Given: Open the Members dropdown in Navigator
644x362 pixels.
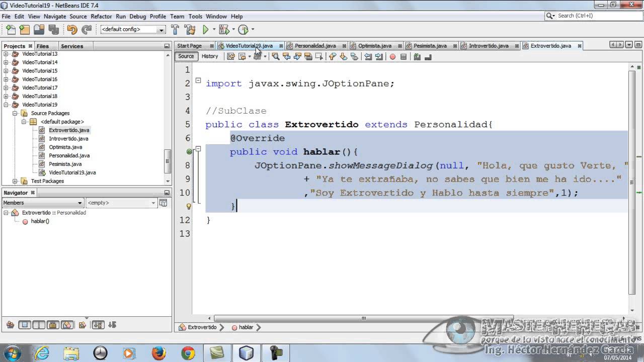Looking at the screenshot, I should tap(43, 203).
